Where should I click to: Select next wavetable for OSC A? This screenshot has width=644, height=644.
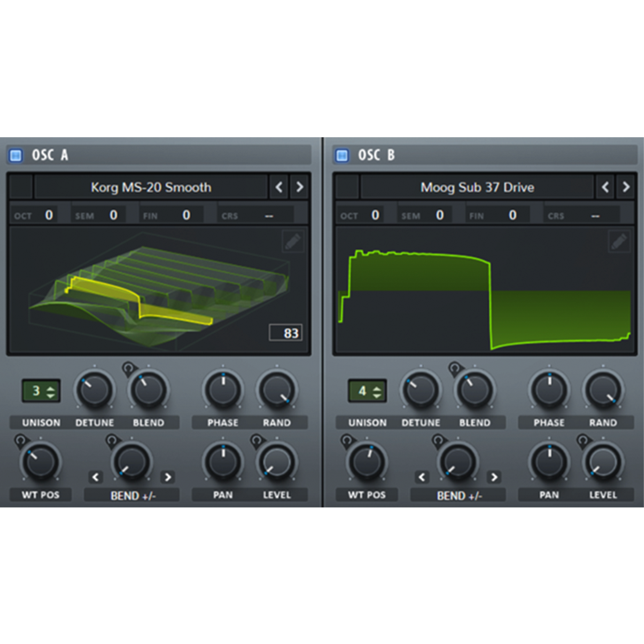[x=299, y=187]
